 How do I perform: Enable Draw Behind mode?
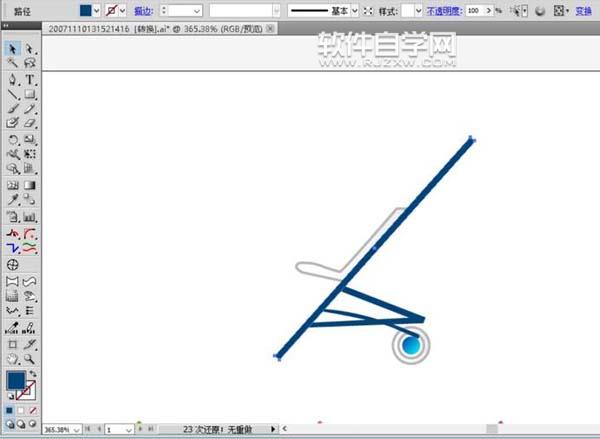pyautogui.click(x=21, y=424)
